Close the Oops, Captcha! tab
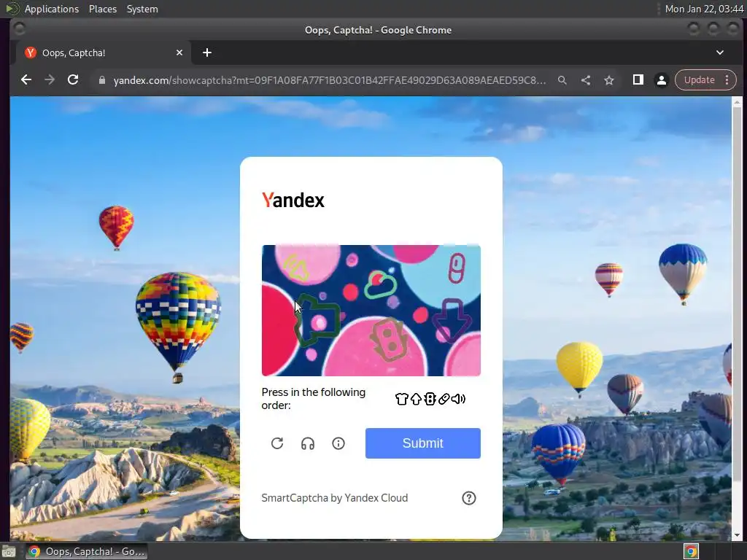This screenshot has height=560, width=747. [179, 52]
